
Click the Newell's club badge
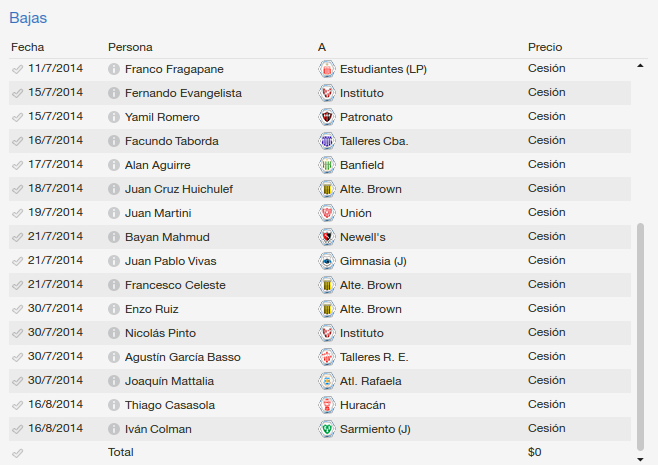[327, 237]
